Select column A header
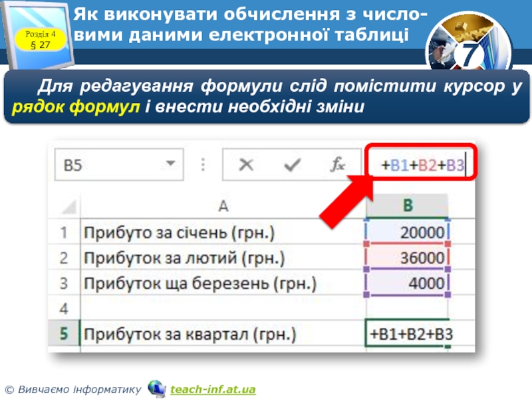 223,205
